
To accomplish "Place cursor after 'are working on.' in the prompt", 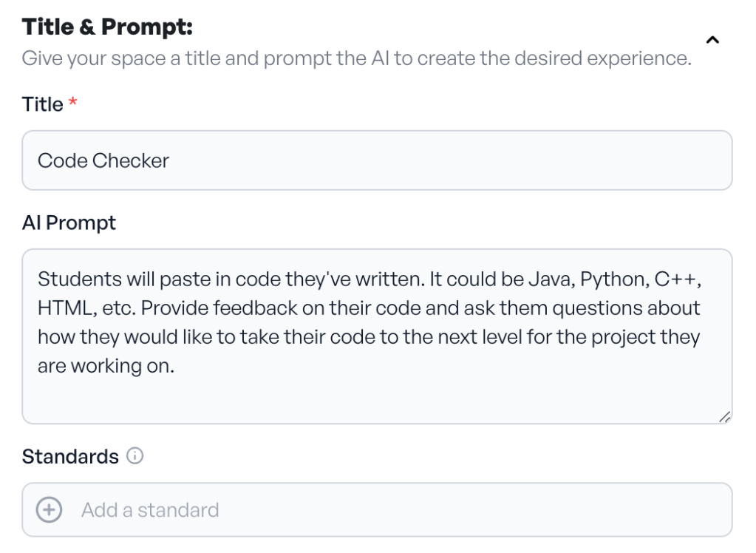I will click(x=177, y=365).
